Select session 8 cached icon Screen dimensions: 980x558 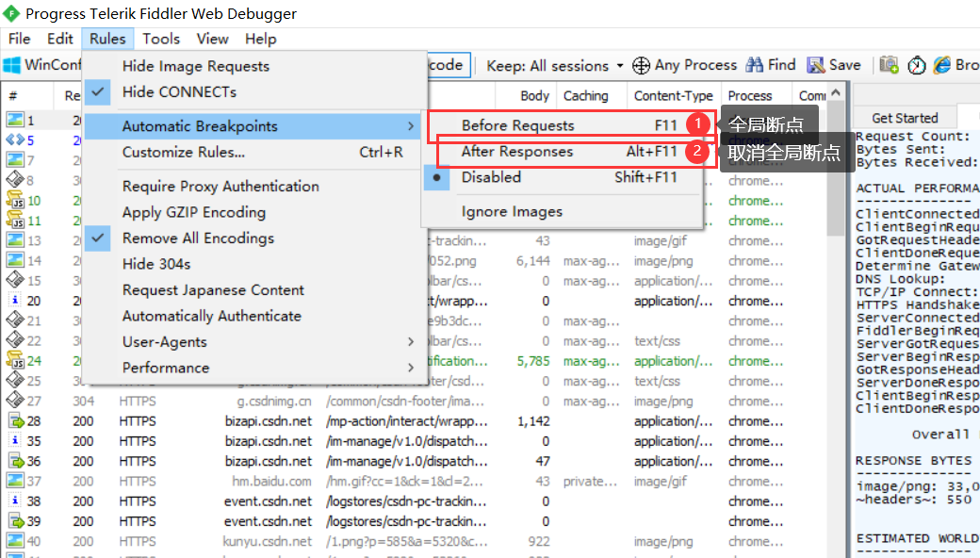pos(15,180)
